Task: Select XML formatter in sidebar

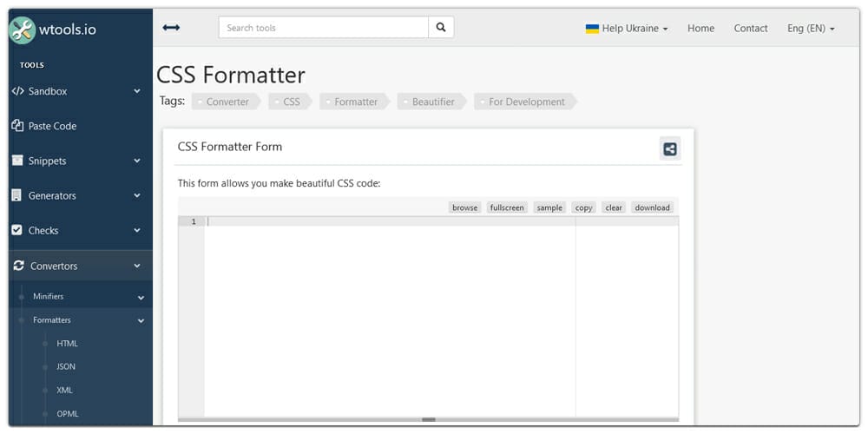Action: (65, 391)
